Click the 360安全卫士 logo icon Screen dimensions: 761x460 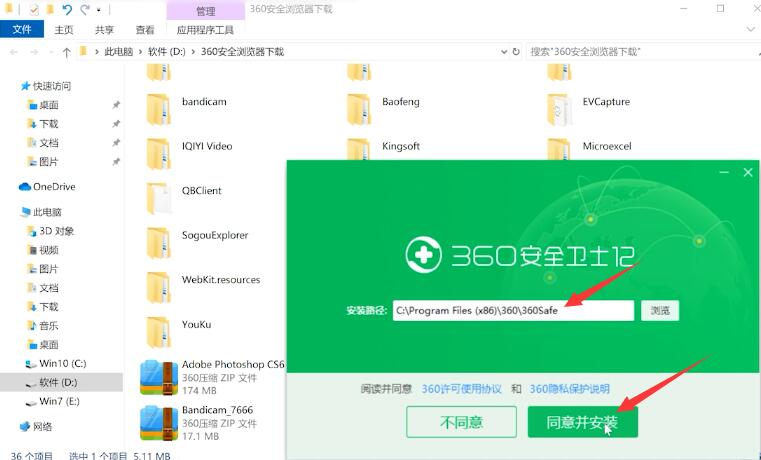423,255
